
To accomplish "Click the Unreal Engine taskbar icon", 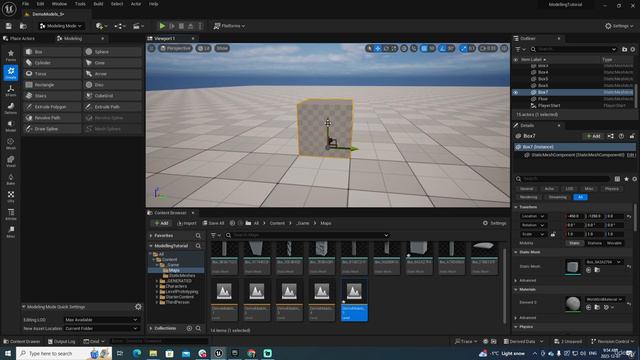I will pyautogui.click(x=218, y=353).
